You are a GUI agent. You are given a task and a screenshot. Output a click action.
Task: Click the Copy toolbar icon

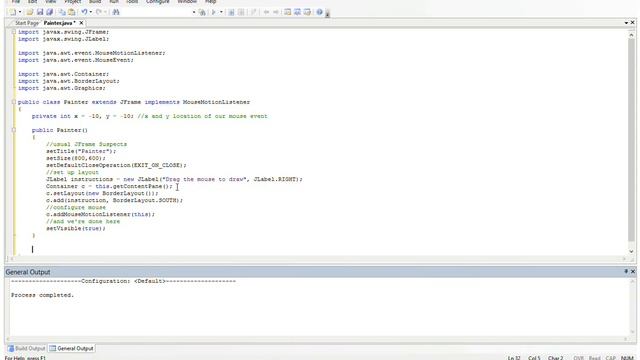click(62, 12)
